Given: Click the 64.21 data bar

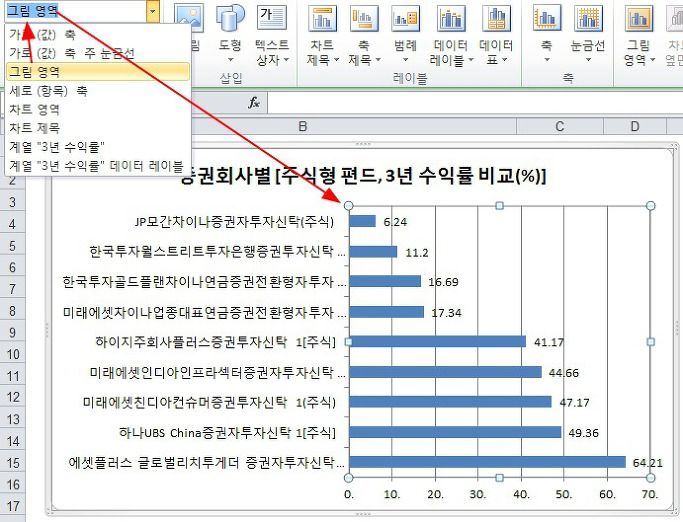Looking at the screenshot, I should 487,462.
